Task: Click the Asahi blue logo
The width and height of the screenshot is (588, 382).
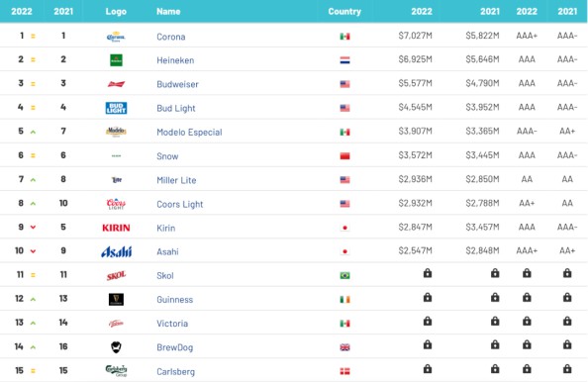Action: tap(116, 251)
